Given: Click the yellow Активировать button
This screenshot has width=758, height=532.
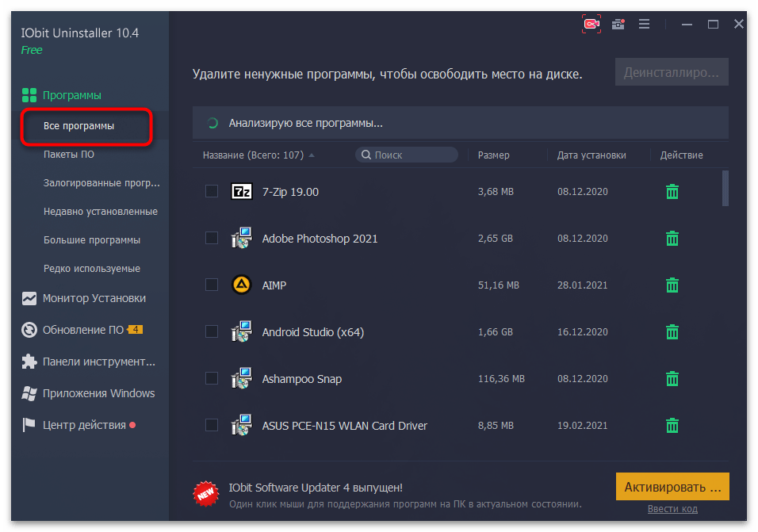Looking at the screenshot, I should click(x=672, y=486).
